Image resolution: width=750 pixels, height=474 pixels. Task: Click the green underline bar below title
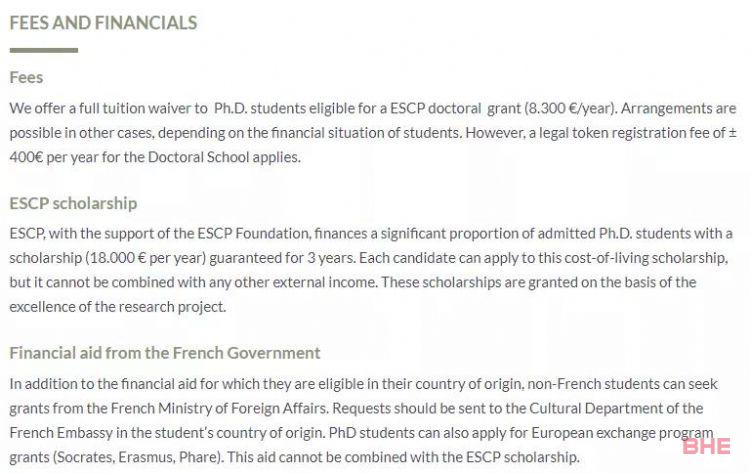click(x=44, y=50)
